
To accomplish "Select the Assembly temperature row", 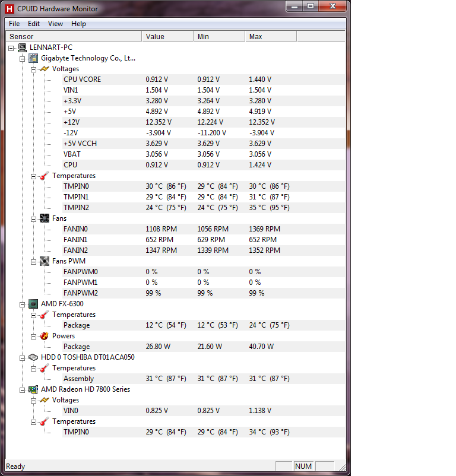I will tap(204, 379).
